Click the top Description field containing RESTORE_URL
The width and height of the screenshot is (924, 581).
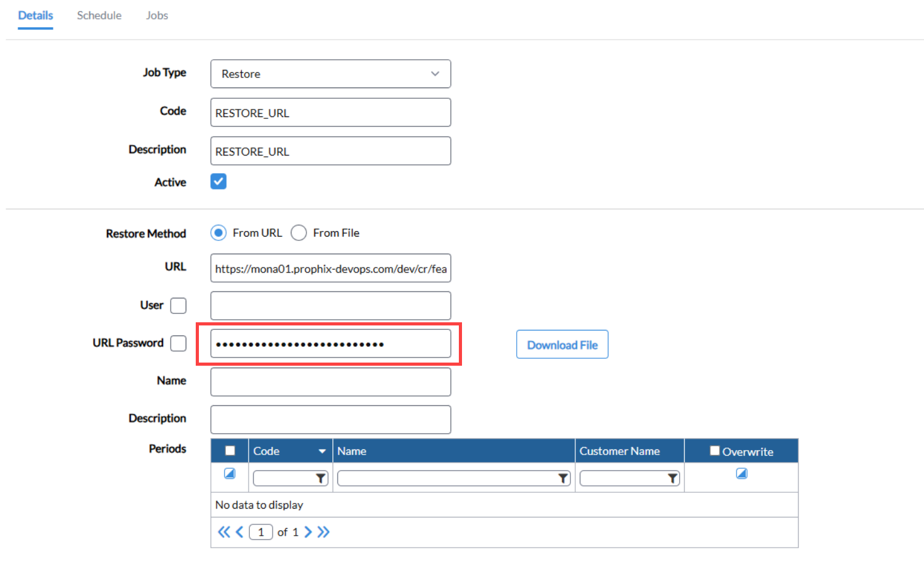tap(330, 151)
